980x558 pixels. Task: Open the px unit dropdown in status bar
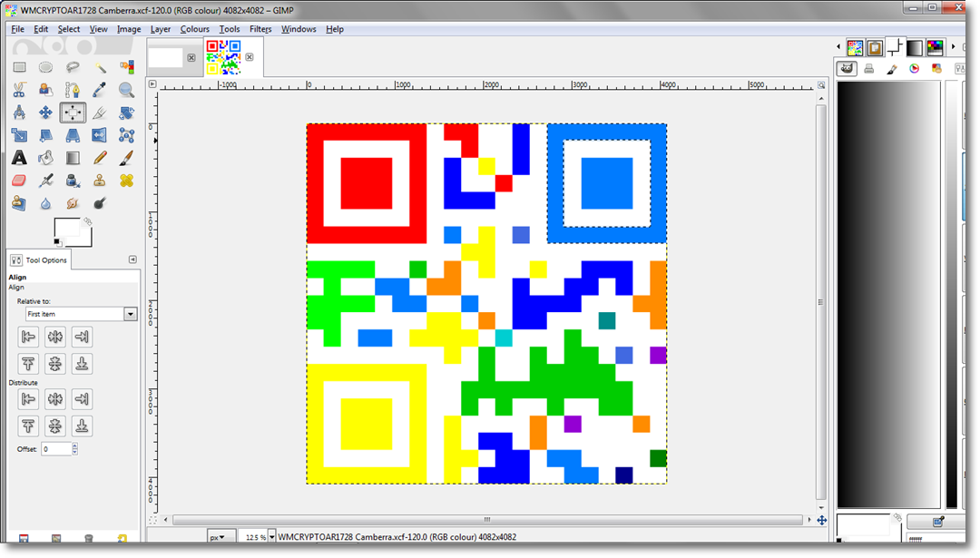(220, 537)
